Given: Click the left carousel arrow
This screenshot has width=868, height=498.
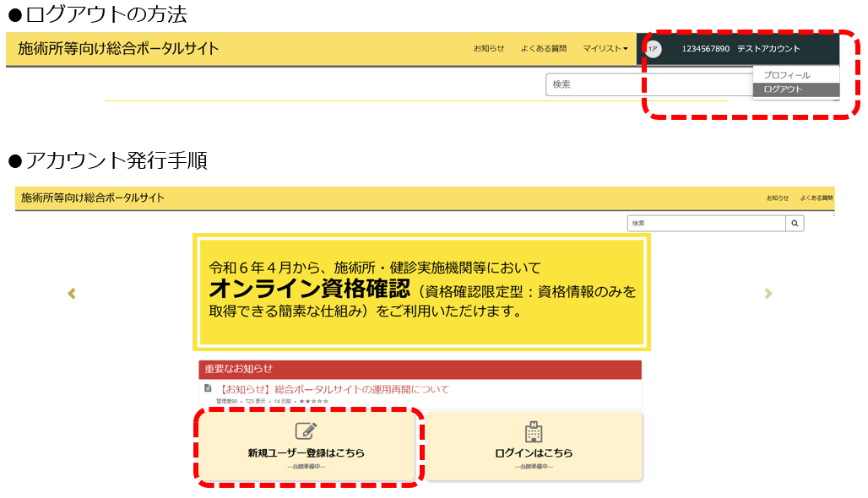Looking at the screenshot, I should 72,293.
